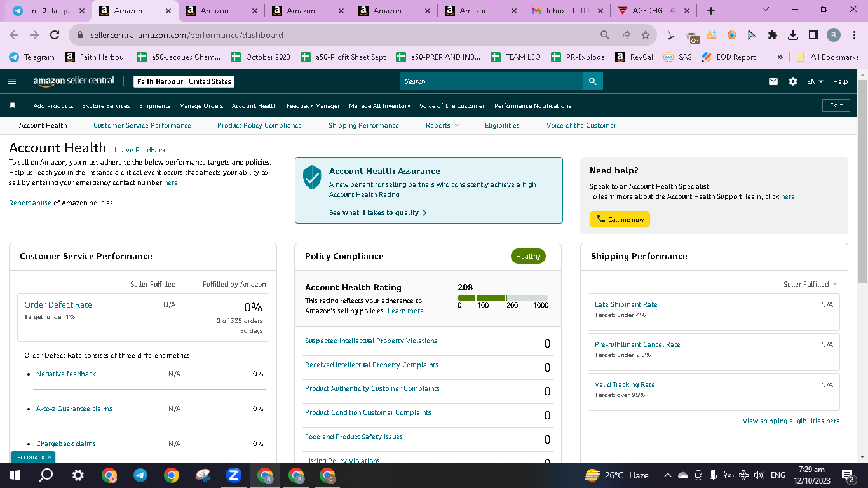Open the Seller Fulfilled dropdown in Shipping Performance
This screenshot has height=488, width=868.
pyautogui.click(x=810, y=284)
